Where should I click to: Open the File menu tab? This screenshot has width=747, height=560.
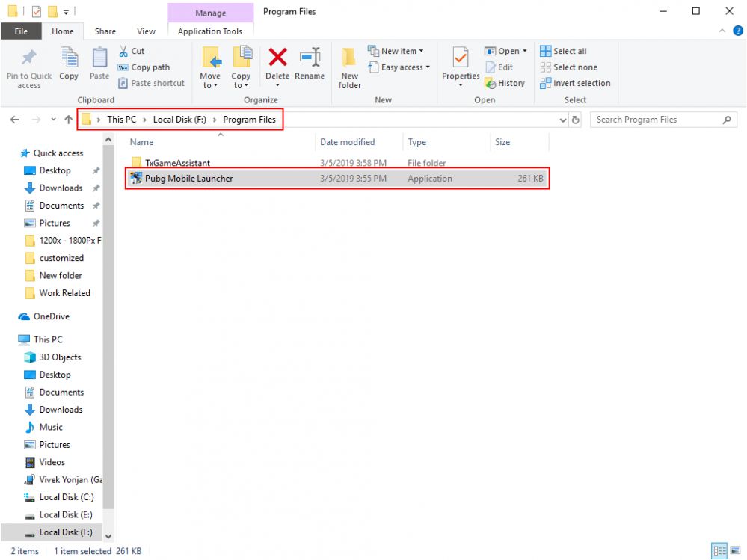[x=21, y=31]
